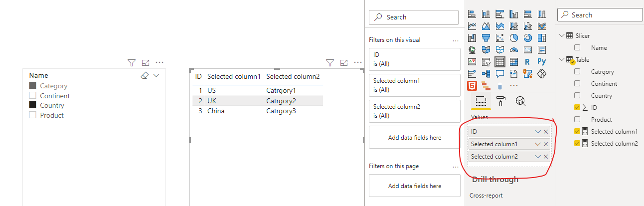Clear selections with slicer eraser icon
Viewport: 644px width, 206px height.
[145, 75]
